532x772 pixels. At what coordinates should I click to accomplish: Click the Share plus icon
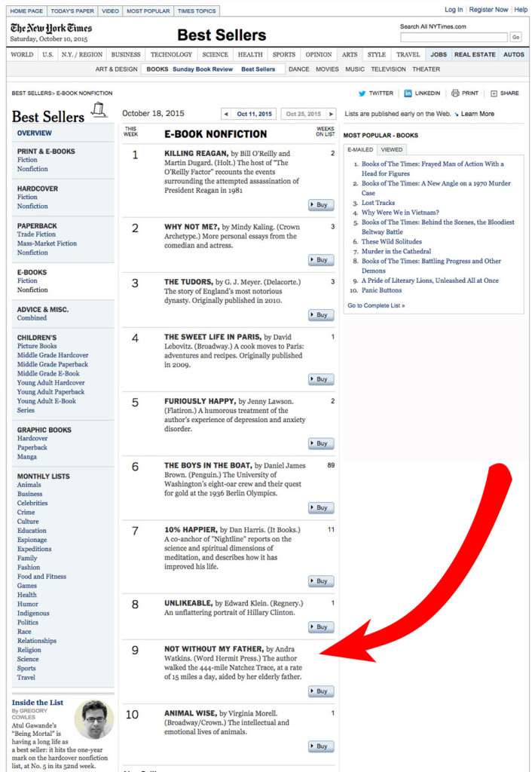click(x=494, y=93)
